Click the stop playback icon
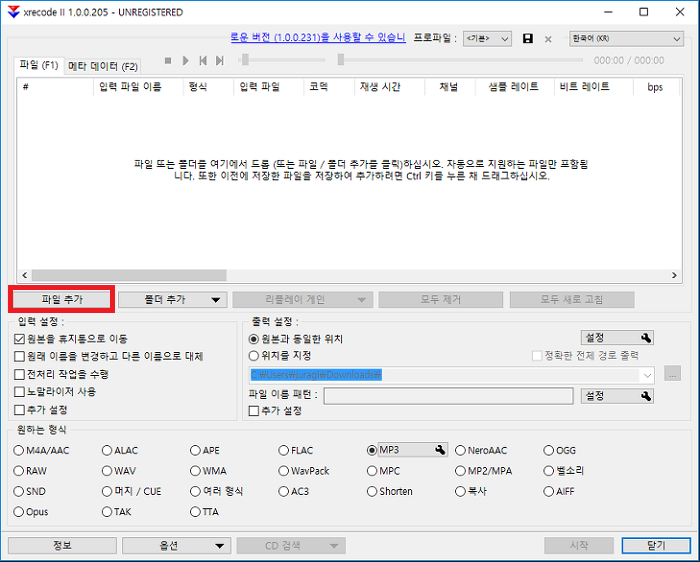This screenshot has height=562, width=700. [x=168, y=60]
